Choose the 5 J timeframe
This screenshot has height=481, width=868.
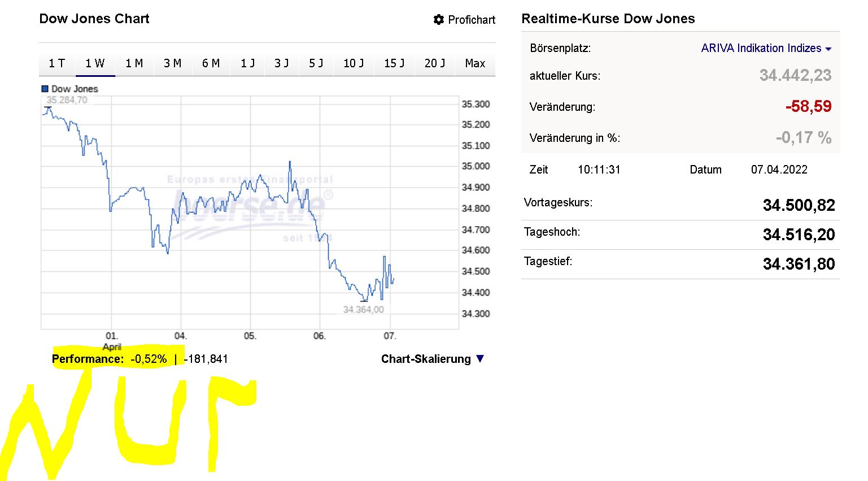(x=316, y=63)
